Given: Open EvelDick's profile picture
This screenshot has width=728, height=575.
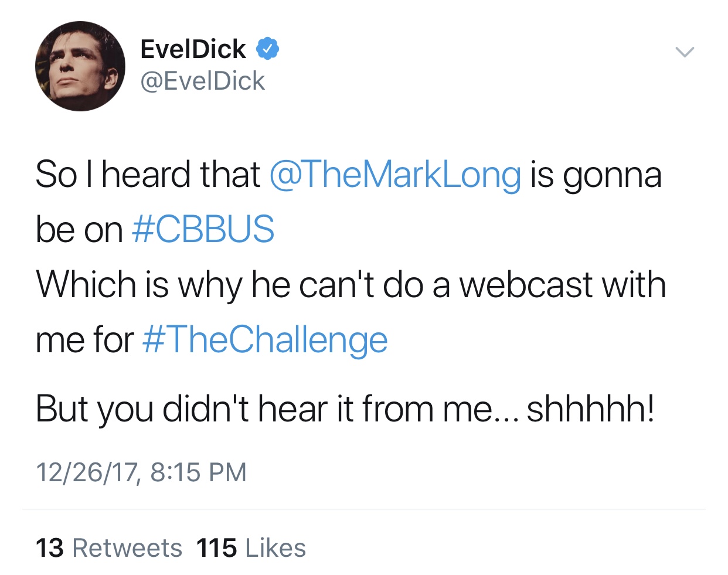Looking at the screenshot, I should click(x=80, y=66).
